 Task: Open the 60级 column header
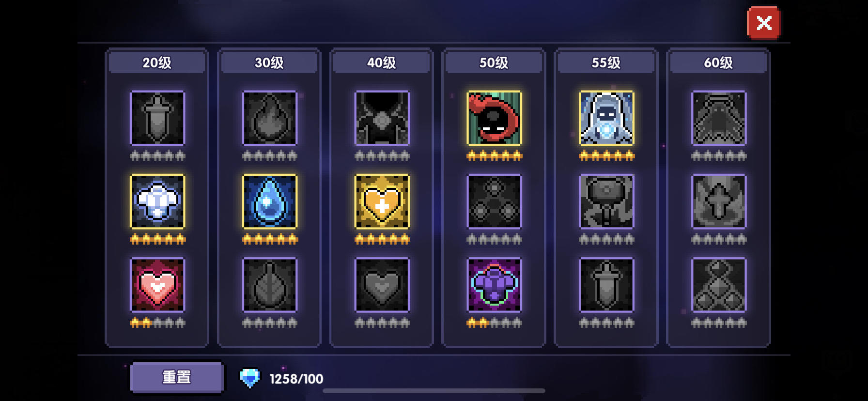click(718, 62)
